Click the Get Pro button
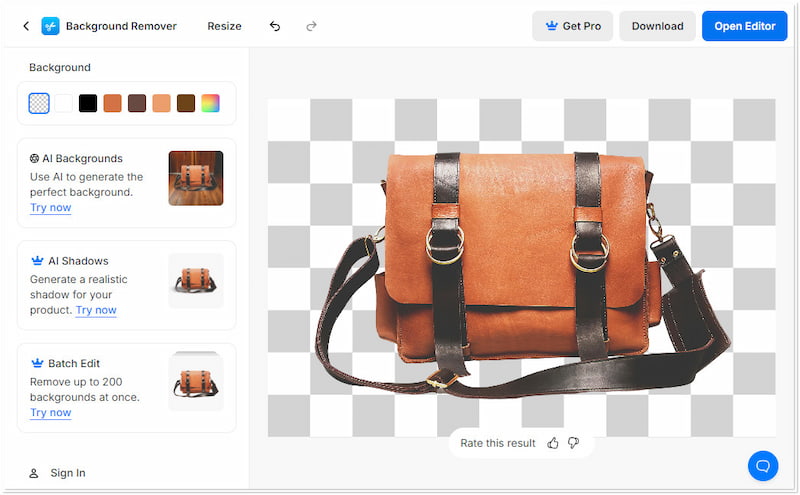This screenshot has height=495, width=800. [572, 26]
